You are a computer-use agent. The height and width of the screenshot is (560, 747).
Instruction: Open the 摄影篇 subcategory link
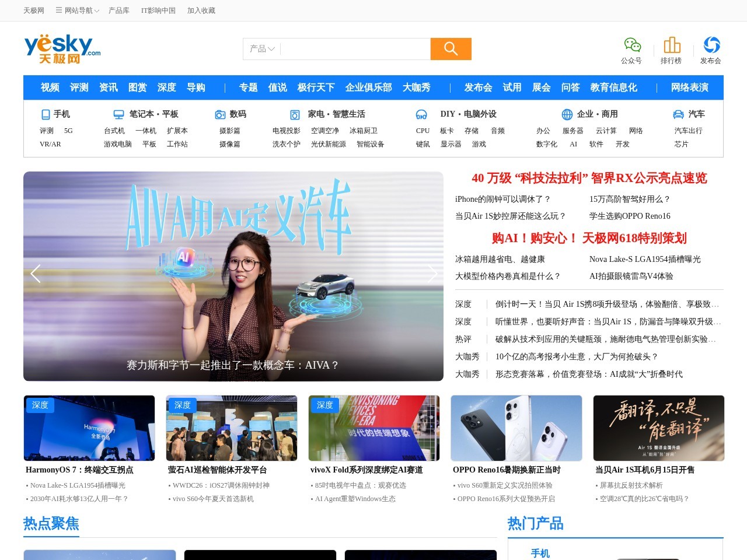(230, 131)
